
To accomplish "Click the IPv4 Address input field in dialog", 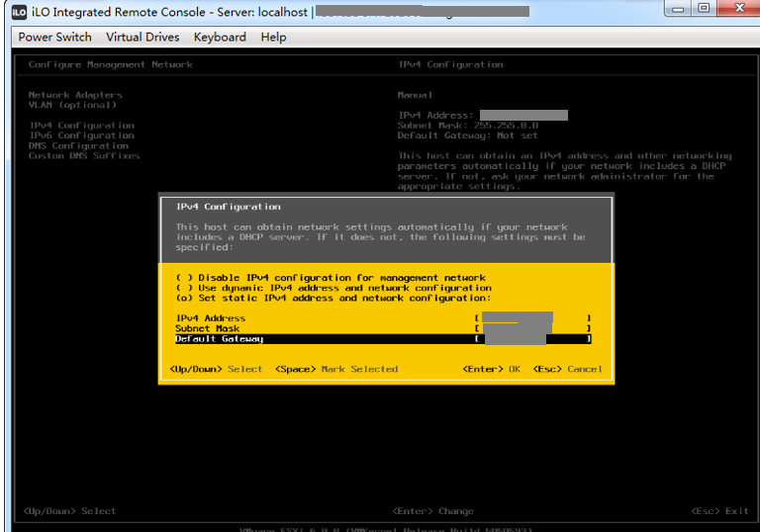I will [532, 317].
